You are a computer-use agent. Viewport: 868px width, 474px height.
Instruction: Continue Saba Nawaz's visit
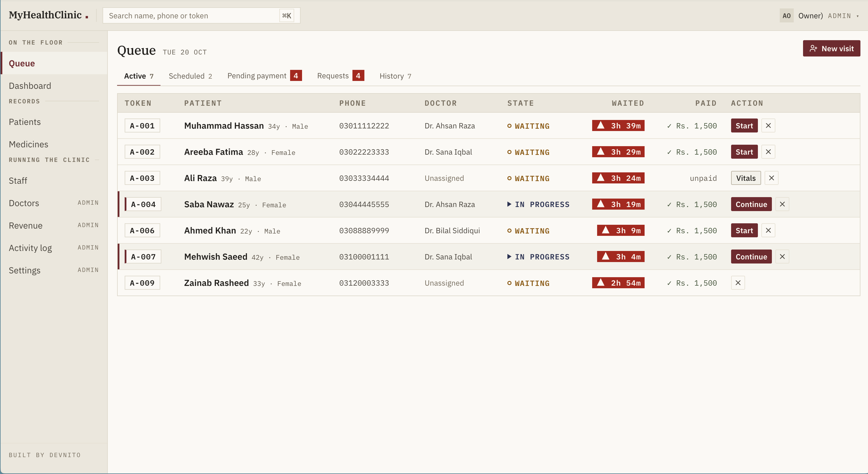[x=751, y=204]
